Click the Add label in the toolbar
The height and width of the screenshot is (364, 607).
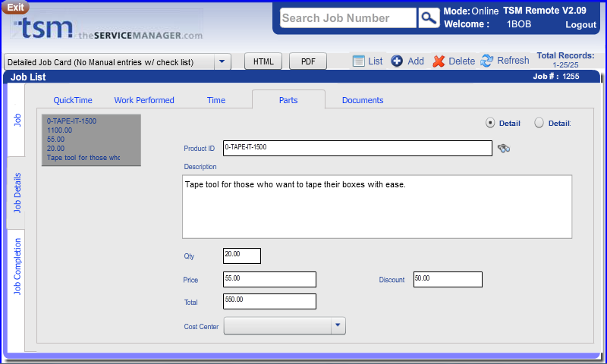point(416,61)
